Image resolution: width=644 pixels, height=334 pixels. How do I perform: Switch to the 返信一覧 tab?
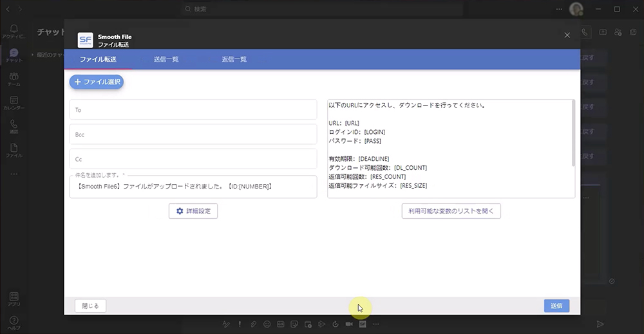click(x=234, y=59)
